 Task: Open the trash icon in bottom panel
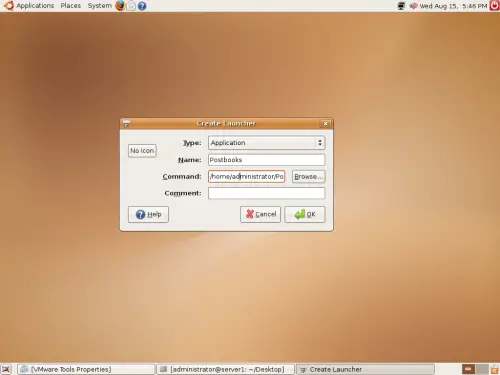click(x=495, y=369)
